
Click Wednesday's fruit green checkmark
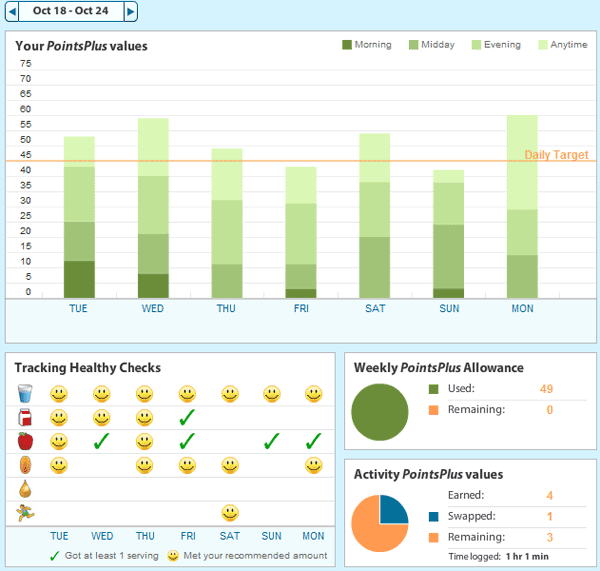pyautogui.click(x=101, y=441)
